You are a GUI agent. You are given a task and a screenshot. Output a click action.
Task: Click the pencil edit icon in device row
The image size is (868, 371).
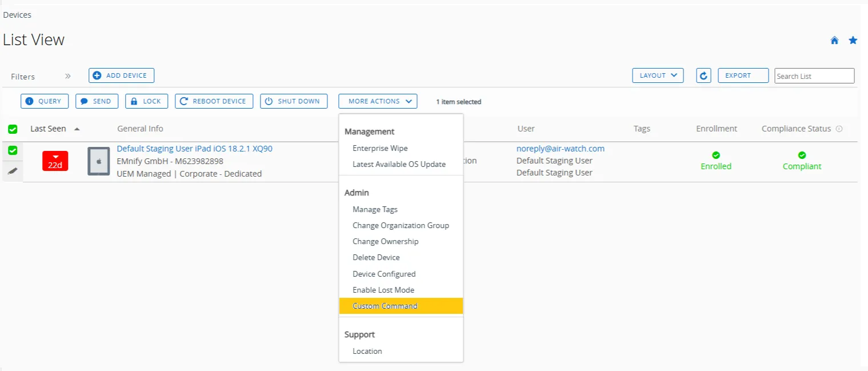13,170
